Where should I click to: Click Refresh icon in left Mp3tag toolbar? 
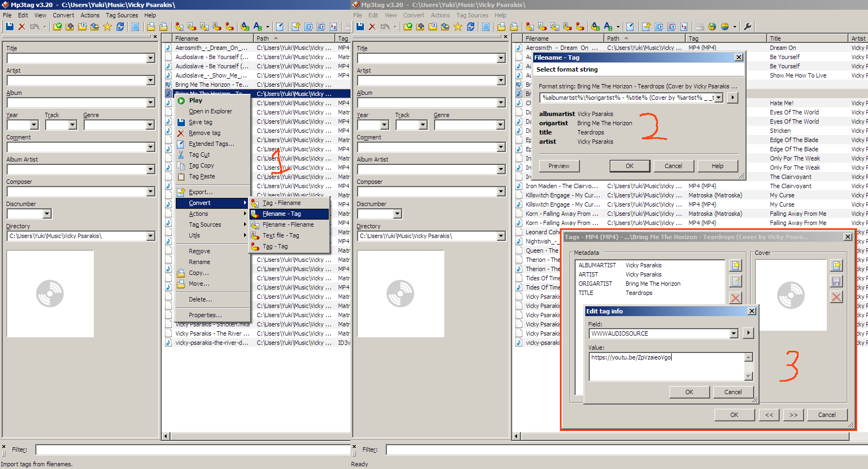(120, 27)
